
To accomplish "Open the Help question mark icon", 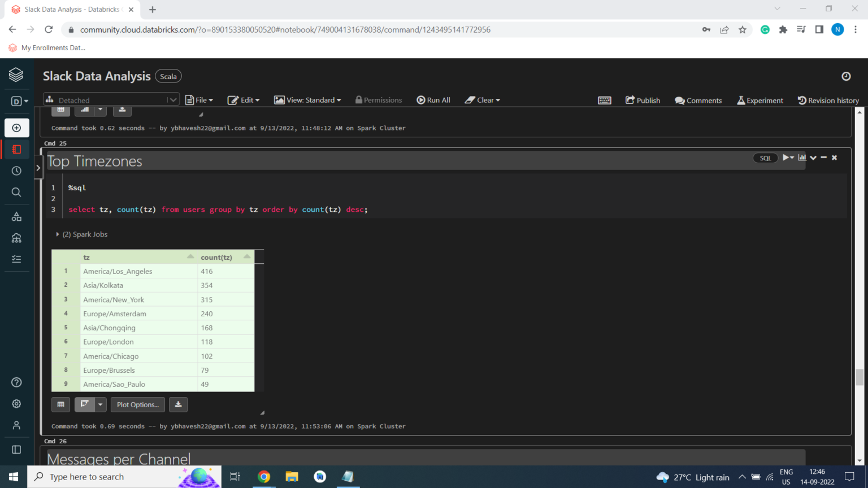I will (16, 382).
